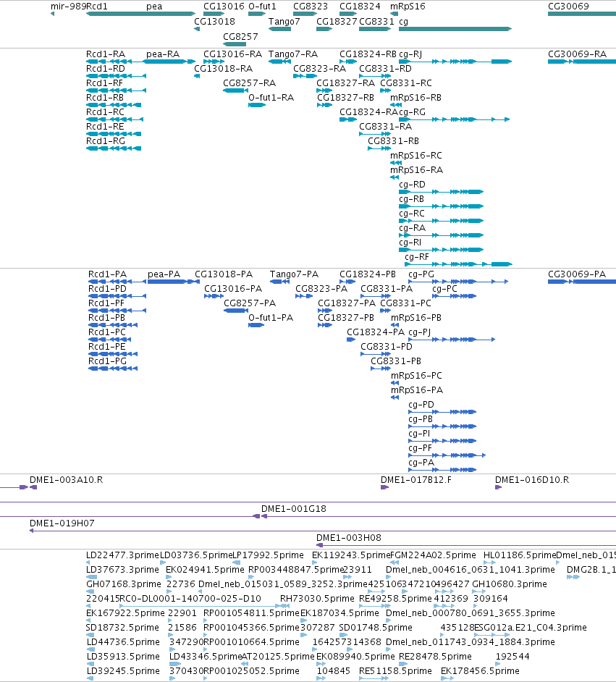The width and height of the screenshot is (616, 682).
Task: Click the Tango7 gene label
Action: [284, 21]
